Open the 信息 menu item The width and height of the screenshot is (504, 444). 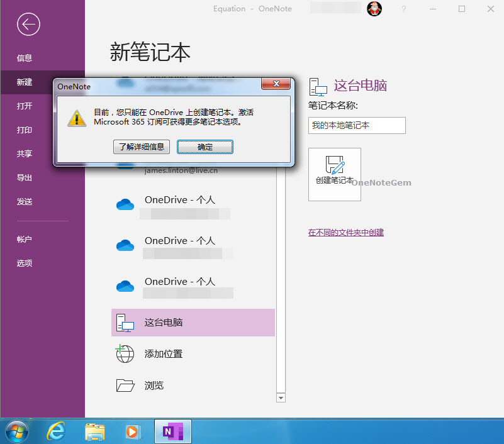25,58
